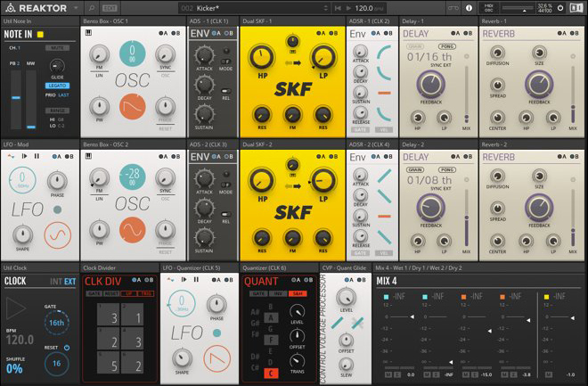Open the MIDI OSC indicator
The width and height of the screenshot is (588, 386).
(x=489, y=8)
